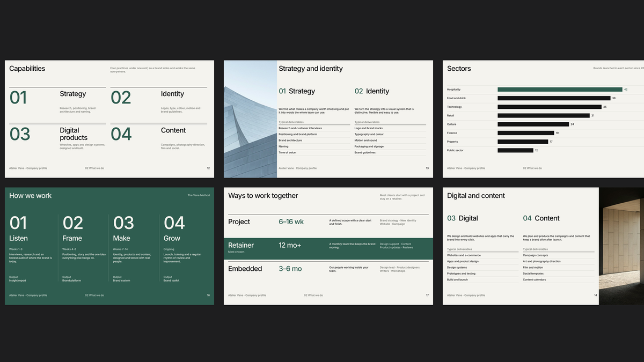Click the Brand guidelines row
The height and width of the screenshot is (362, 644).
tap(390, 152)
